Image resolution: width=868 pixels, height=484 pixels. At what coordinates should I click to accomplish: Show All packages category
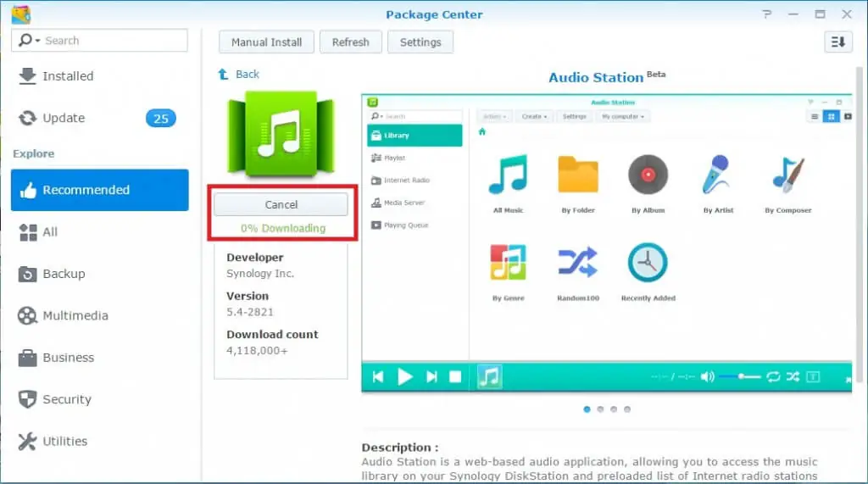tap(100, 232)
